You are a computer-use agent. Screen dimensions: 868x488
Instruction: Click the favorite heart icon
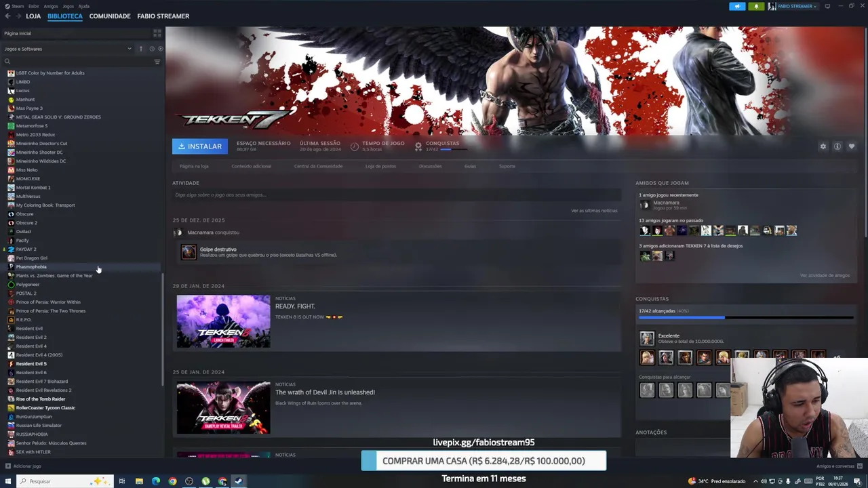click(x=852, y=146)
